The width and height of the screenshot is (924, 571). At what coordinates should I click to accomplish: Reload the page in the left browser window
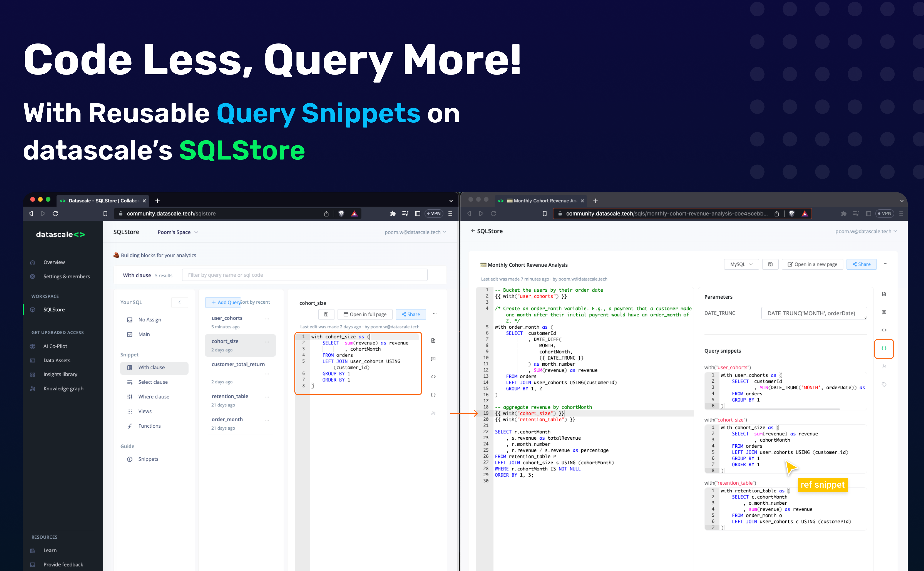(x=55, y=213)
